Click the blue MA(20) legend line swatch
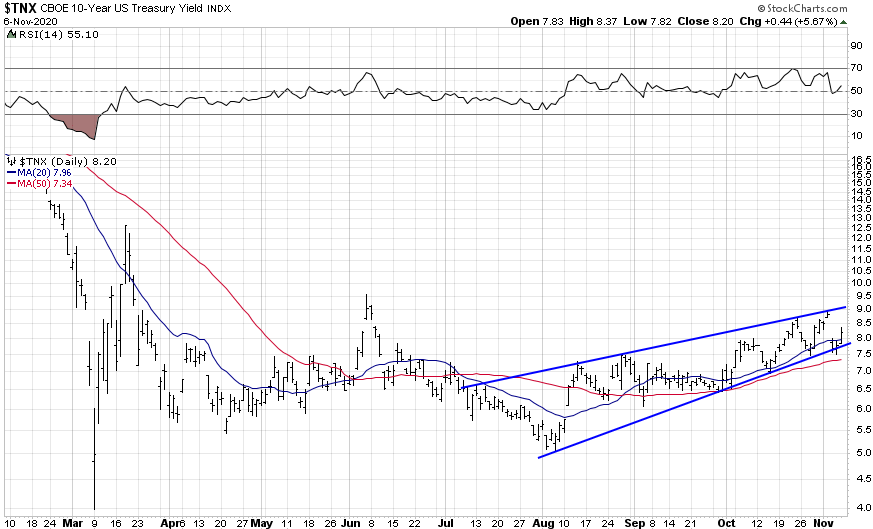Viewport: 873px width, 529px height. (x=11, y=173)
